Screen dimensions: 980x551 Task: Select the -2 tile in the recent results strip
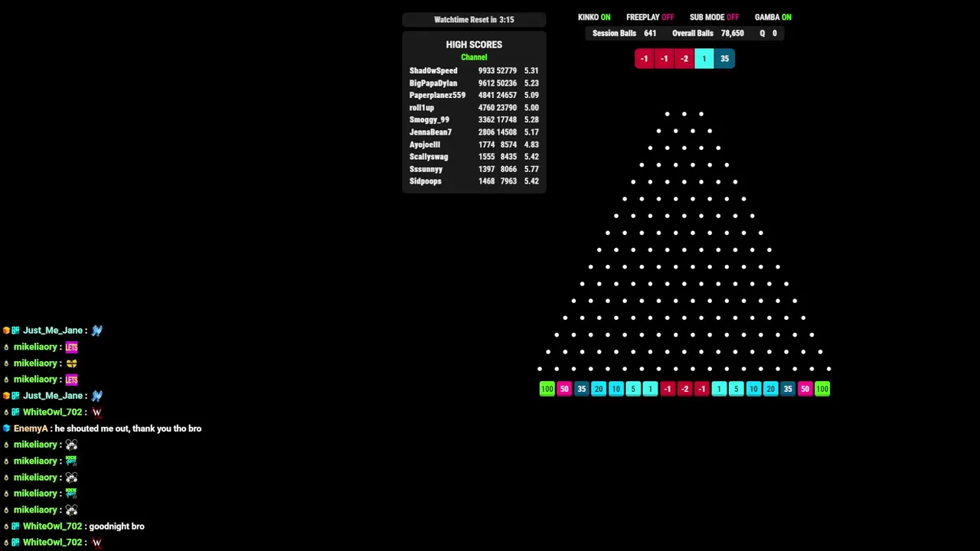(x=684, y=59)
